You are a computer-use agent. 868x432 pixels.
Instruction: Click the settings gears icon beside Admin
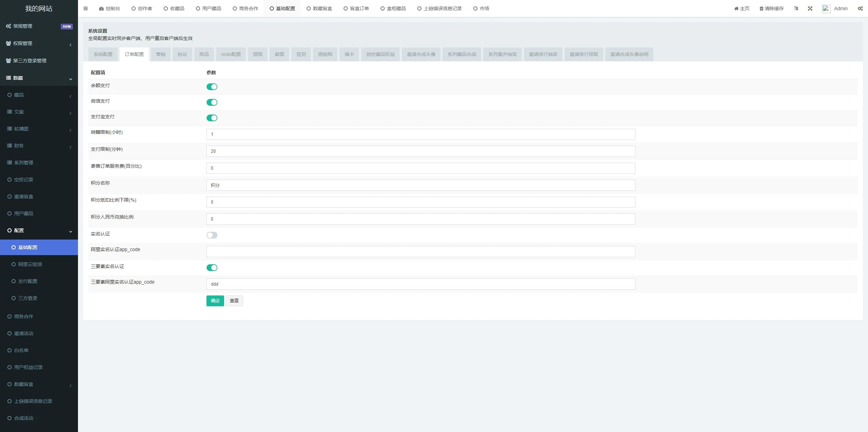point(860,8)
